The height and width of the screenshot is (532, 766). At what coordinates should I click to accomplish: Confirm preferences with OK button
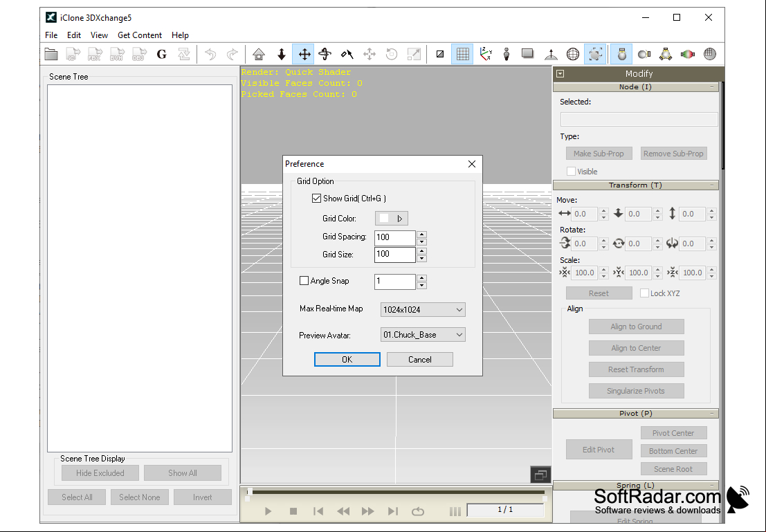[347, 360]
